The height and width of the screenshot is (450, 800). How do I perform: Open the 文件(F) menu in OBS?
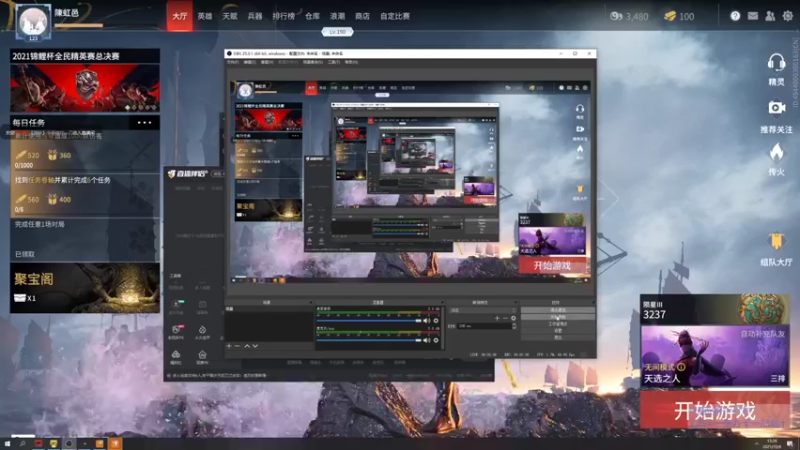click(233, 62)
